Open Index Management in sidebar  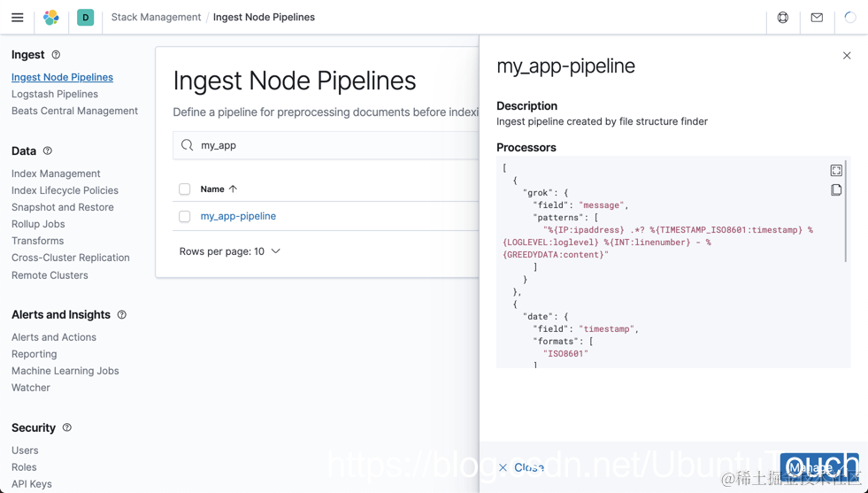56,173
